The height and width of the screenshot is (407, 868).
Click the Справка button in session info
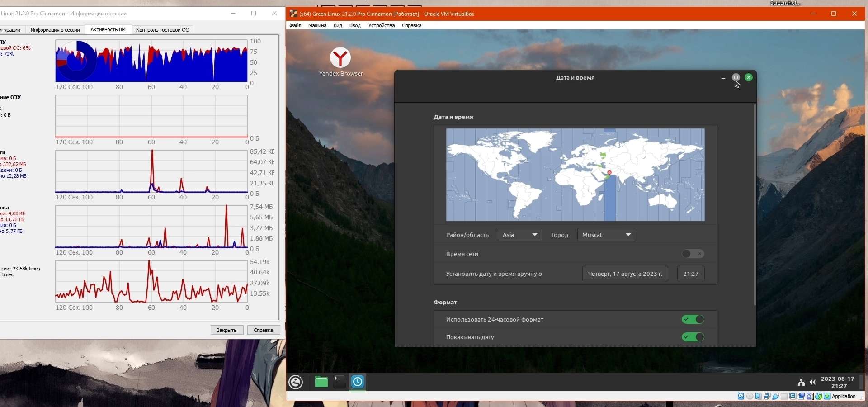[264, 330]
